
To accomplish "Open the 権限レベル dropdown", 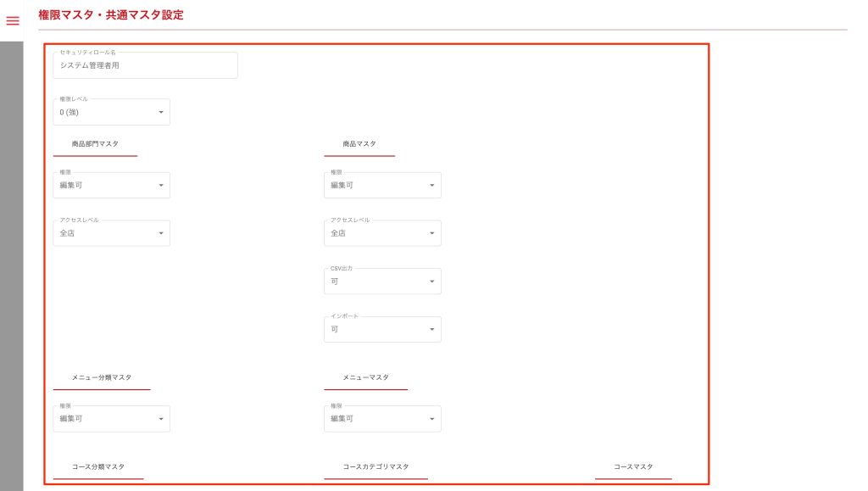I will coord(111,112).
